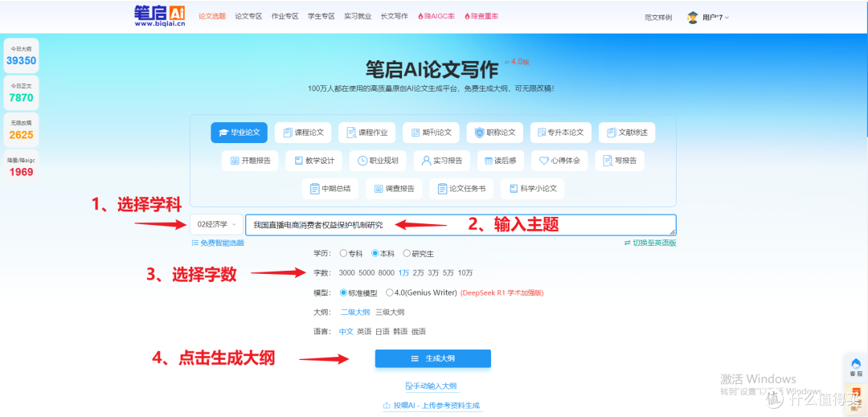Go to 论文专区 nav tab
Screen dimensions: 868x417
coord(248,17)
